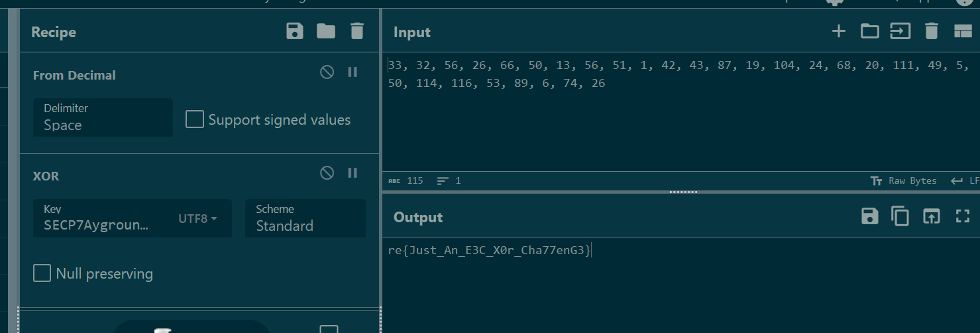Clear the recipe with trash icon
This screenshot has width=980, height=333.
click(x=357, y=31)
